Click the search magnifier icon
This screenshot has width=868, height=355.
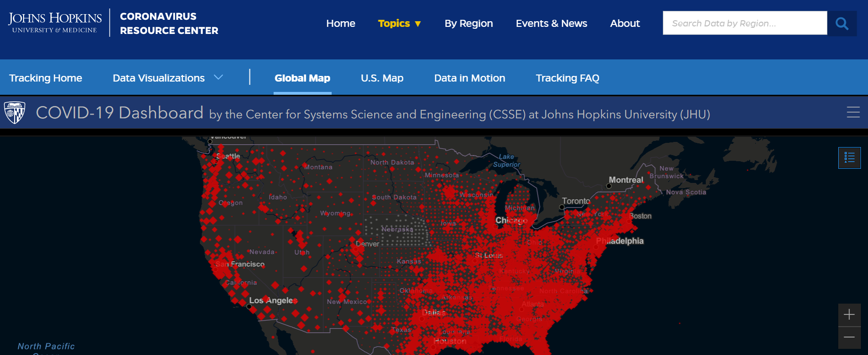[x=842, y=23]
